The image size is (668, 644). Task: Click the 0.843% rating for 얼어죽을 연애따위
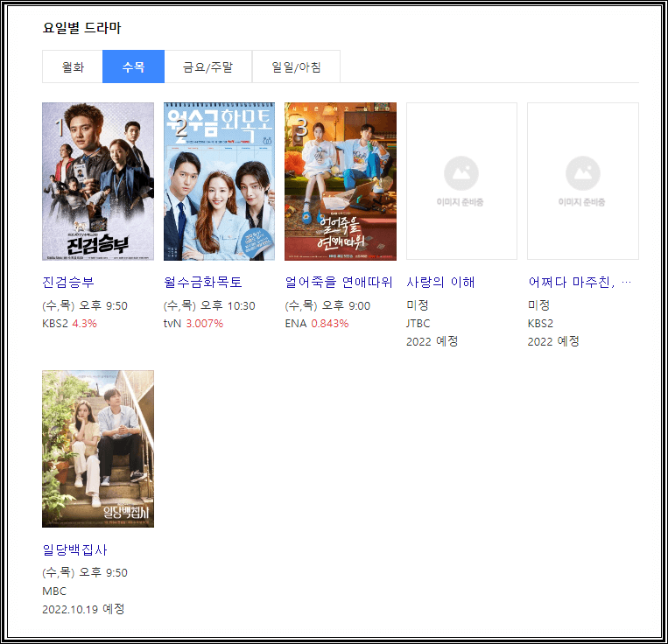(330, 324)
